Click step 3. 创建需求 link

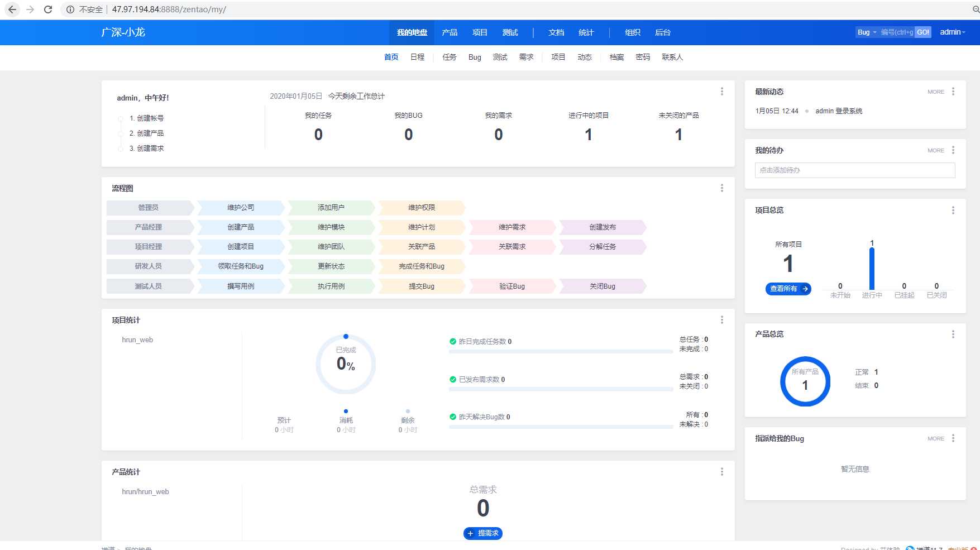146,148
